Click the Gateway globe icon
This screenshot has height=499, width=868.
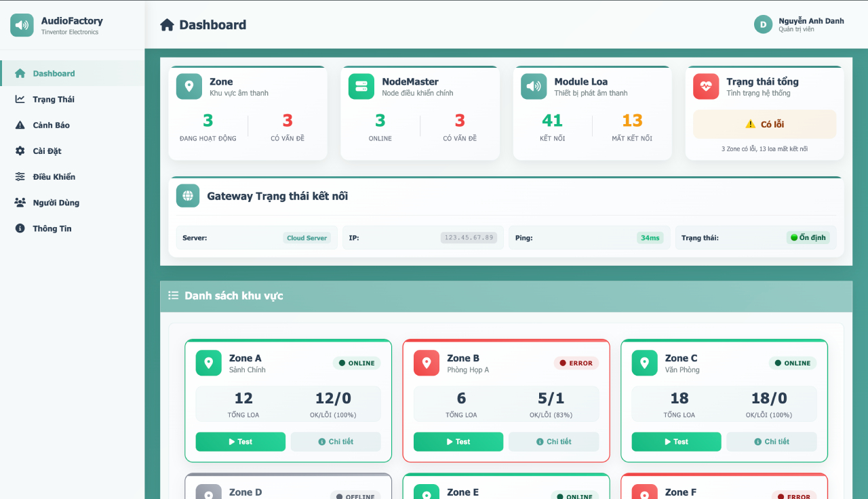188,196
